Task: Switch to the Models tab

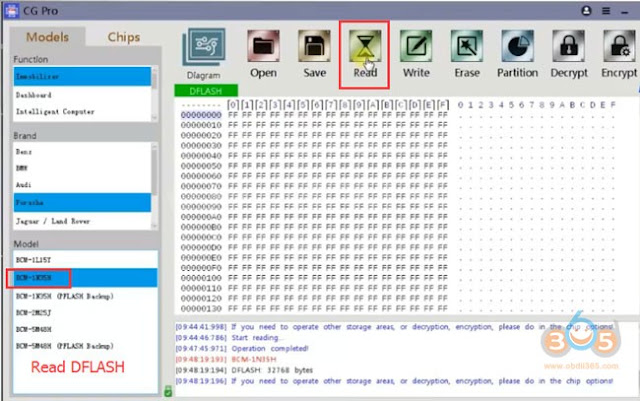Action: 47,37
